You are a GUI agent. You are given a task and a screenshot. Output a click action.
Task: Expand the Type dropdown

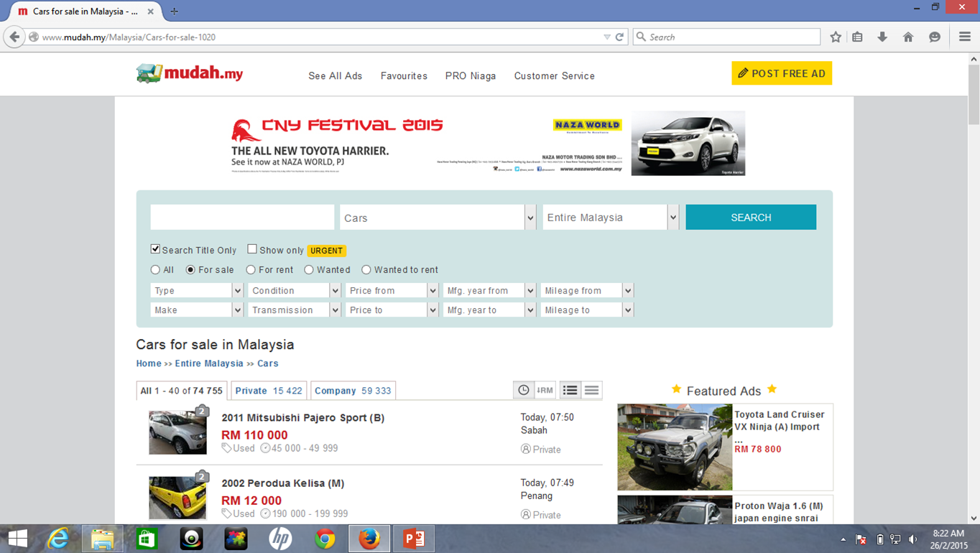196,291
